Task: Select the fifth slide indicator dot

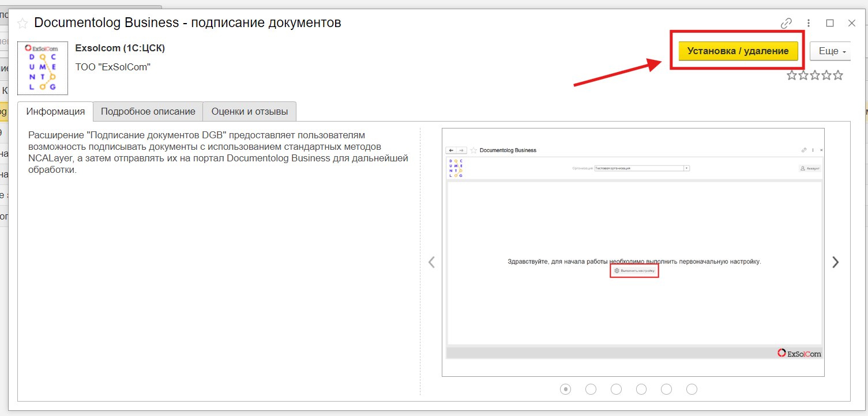Action: [667, 389]
